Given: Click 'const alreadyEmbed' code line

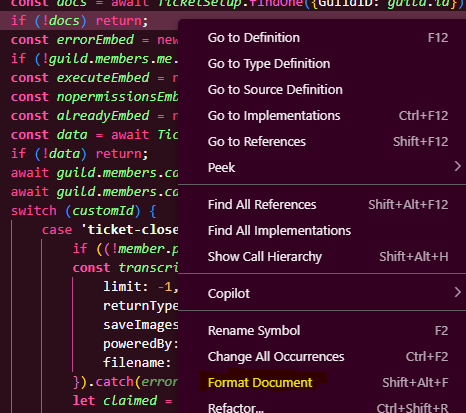Looking at the screenshot, I should tap(95, 116).
